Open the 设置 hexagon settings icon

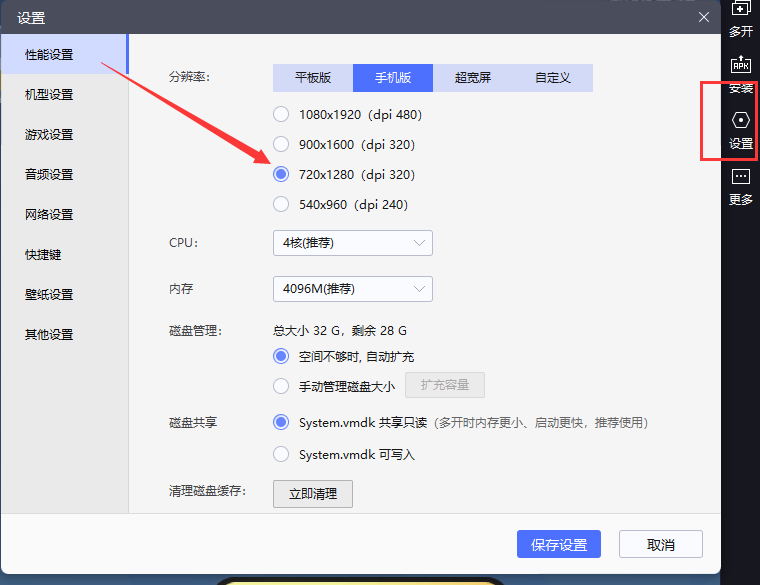click(740, 121)
